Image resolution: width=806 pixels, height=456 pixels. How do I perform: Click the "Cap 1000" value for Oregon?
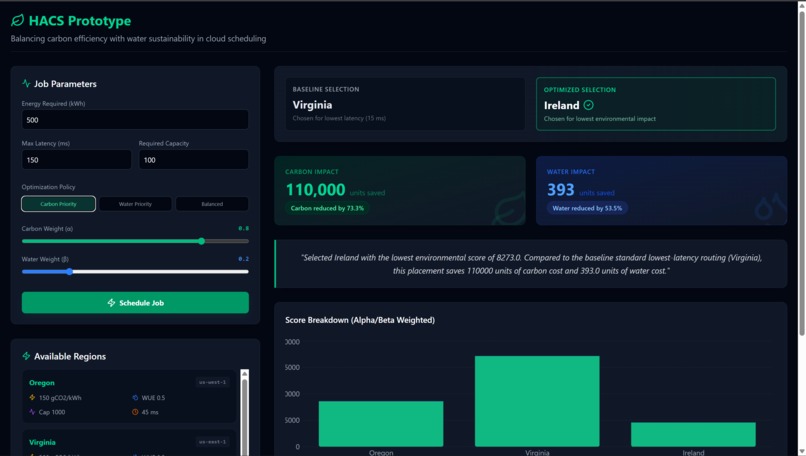coord(52,412)
